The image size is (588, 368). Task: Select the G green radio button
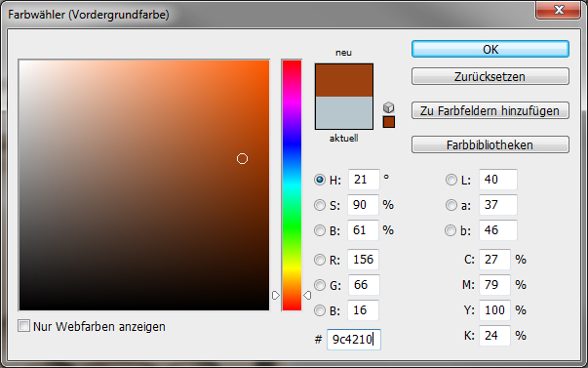pos(320,285)
